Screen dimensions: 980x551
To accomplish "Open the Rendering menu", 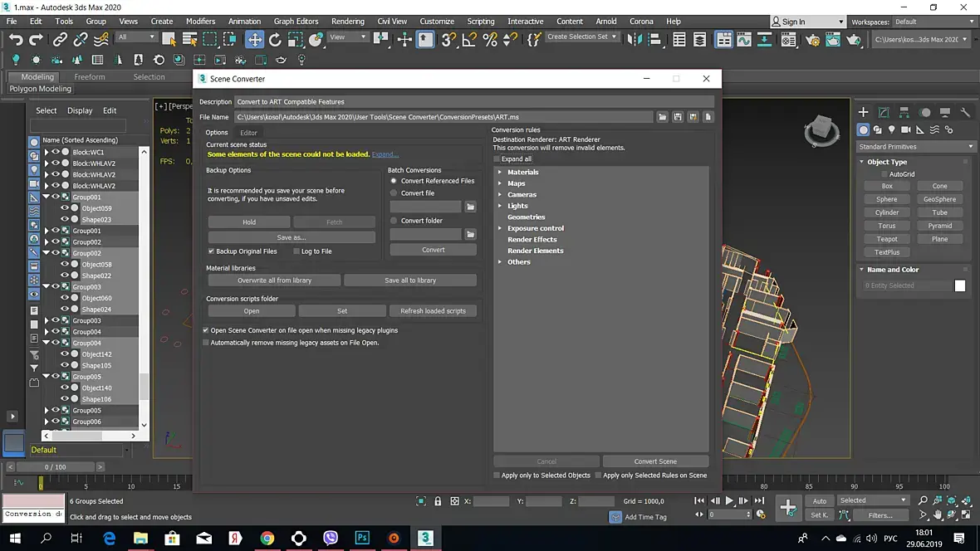I will tap(347, 22).
